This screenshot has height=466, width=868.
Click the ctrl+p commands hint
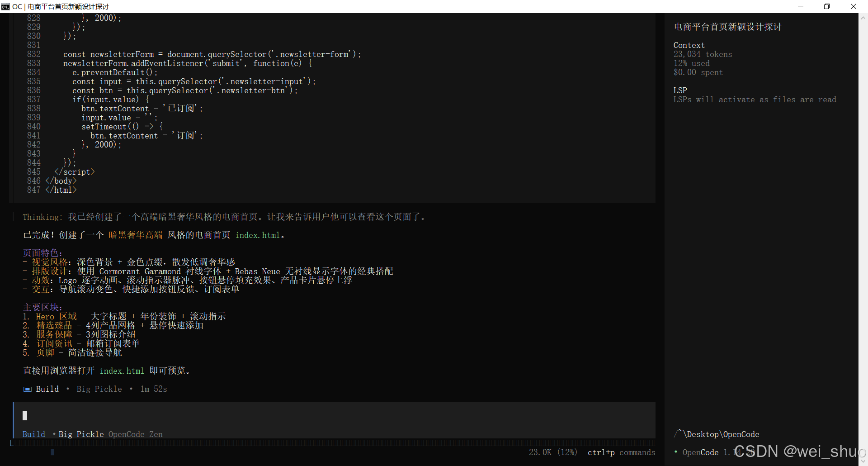(x=622, y=452)
